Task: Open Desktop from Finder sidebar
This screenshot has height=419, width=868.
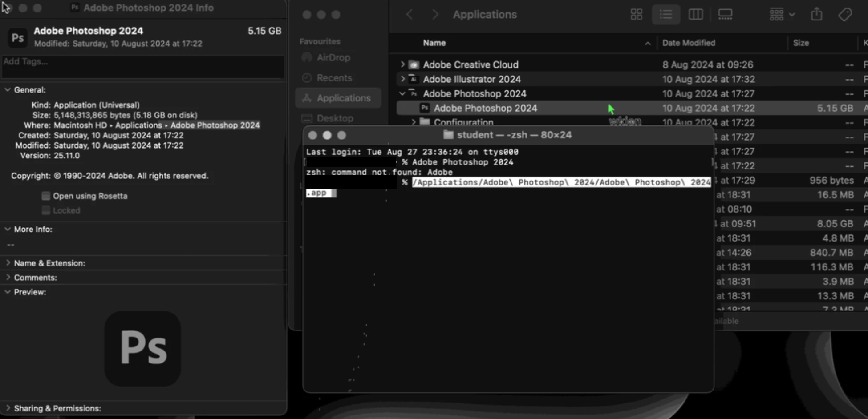Action: (x=335, y=118)
